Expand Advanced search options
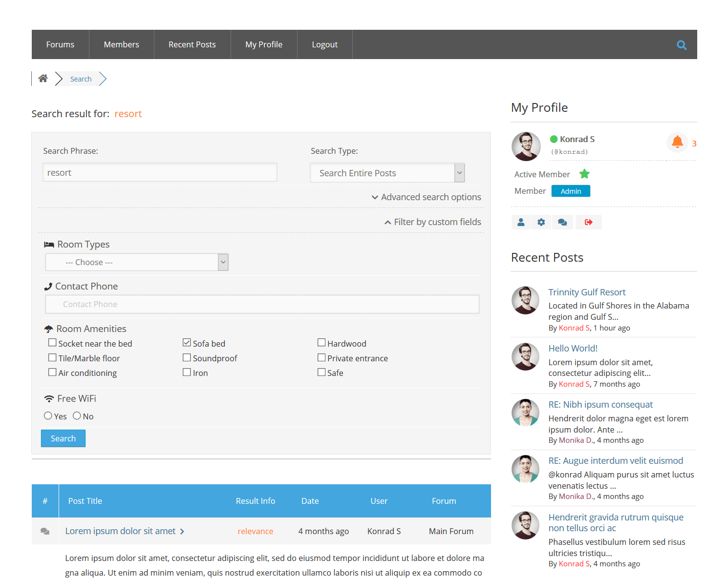The width and height of the screenshot is (728, 580). coord(426,197)
